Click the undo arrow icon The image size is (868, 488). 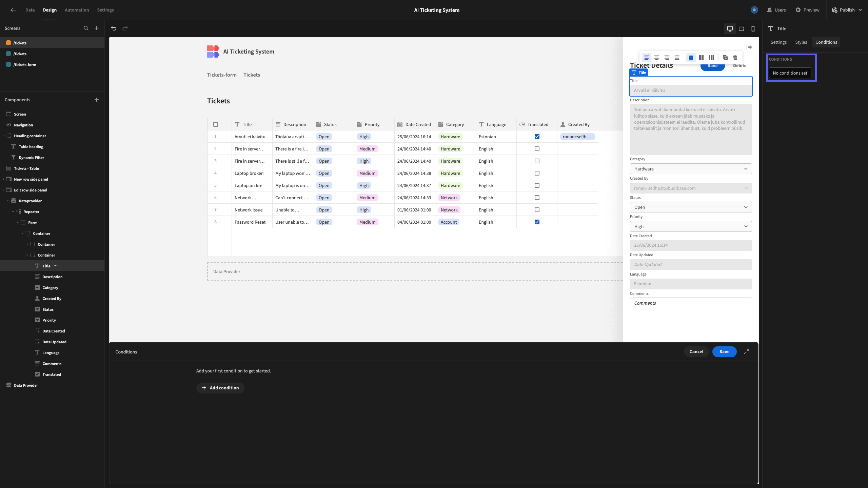click(x=114, y=28)
